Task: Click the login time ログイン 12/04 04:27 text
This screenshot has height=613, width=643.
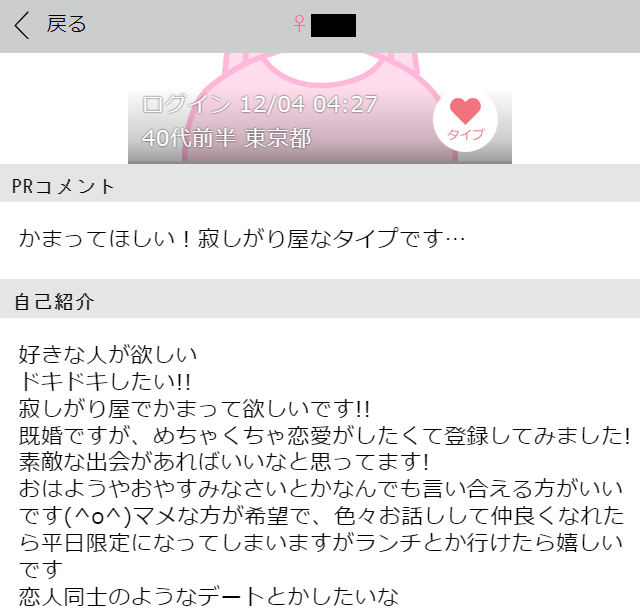Action: click(x=260, y=104)
